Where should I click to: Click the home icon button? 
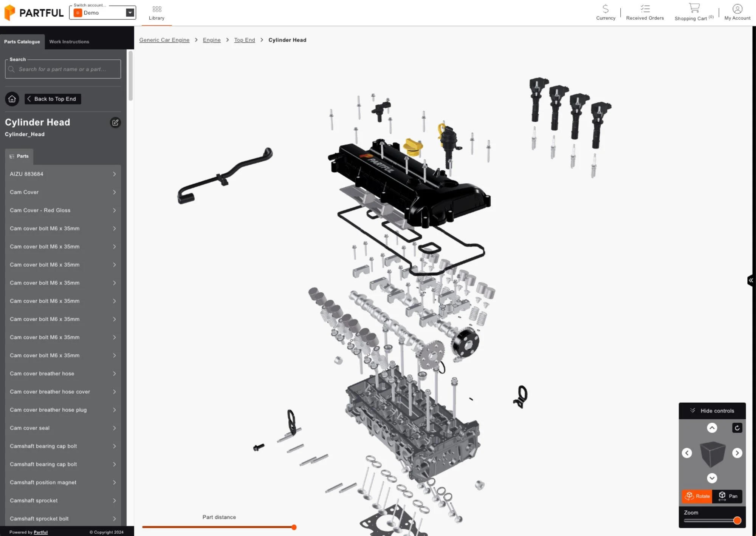point(12,99)
